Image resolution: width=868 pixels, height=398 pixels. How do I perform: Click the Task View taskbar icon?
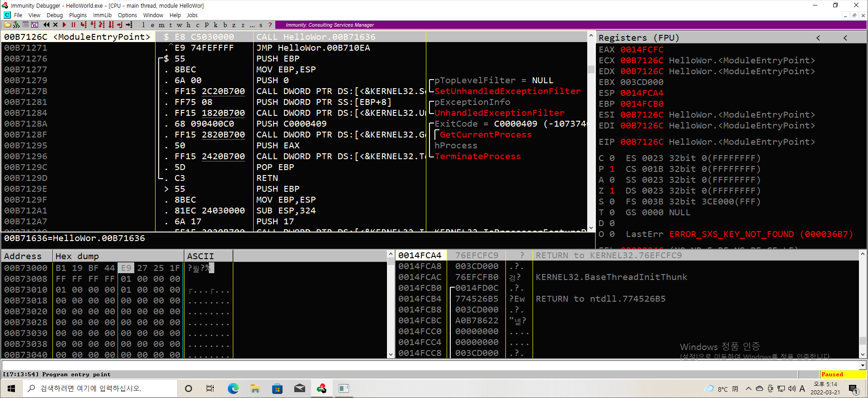[210, 389]
